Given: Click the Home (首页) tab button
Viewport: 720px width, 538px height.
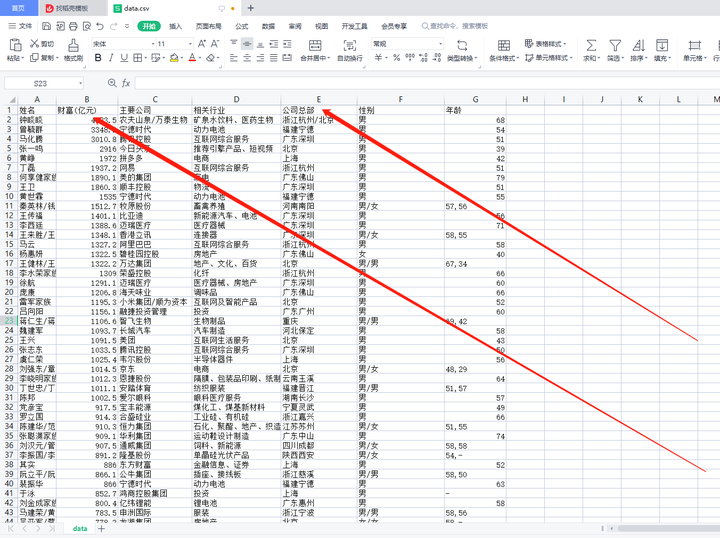Looking at the screenshot, I should [18, 8].
